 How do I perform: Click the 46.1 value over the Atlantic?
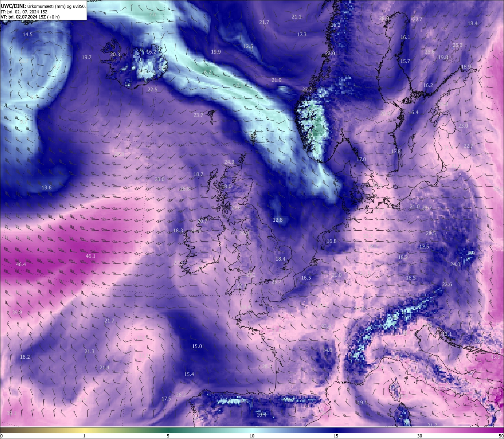pos(91,256)
